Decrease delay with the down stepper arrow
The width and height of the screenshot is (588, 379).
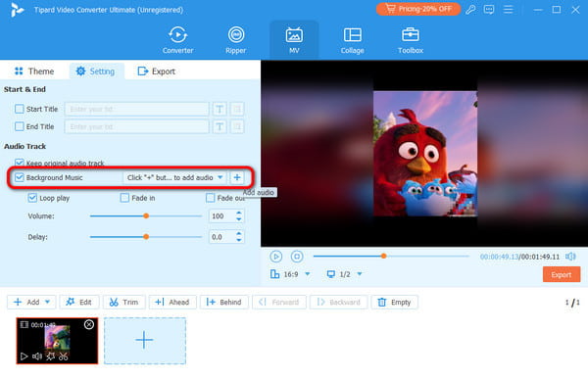[x=239, y=240]
